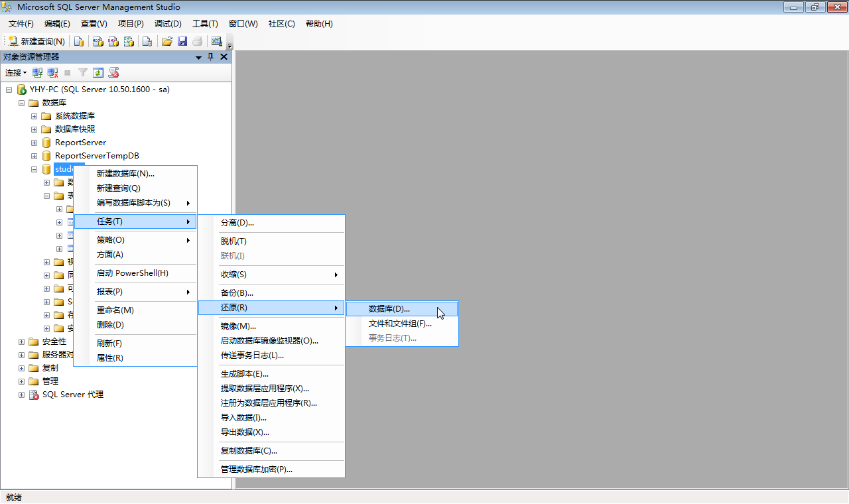The image size is (849, 504).
Task: Choose 启动 PowerShell(H) entry
Action: click(135, 273)
